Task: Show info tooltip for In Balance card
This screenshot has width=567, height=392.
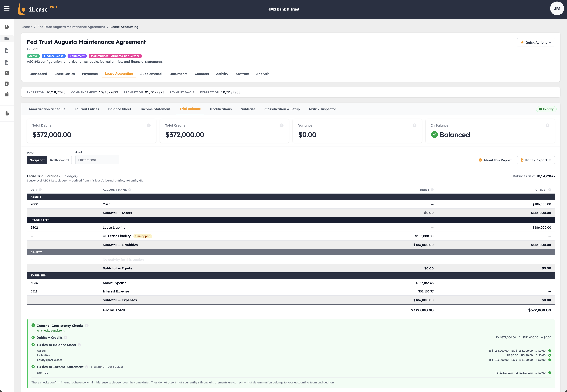Action: (547, 125)
